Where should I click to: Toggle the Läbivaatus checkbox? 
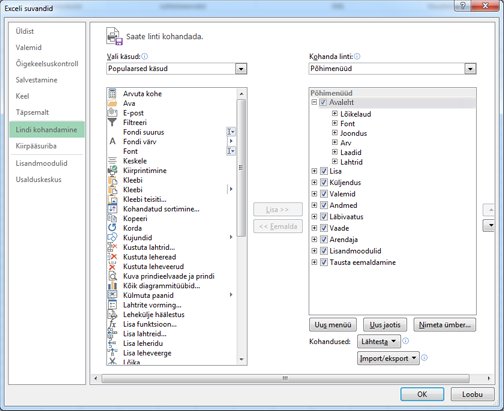324,217
